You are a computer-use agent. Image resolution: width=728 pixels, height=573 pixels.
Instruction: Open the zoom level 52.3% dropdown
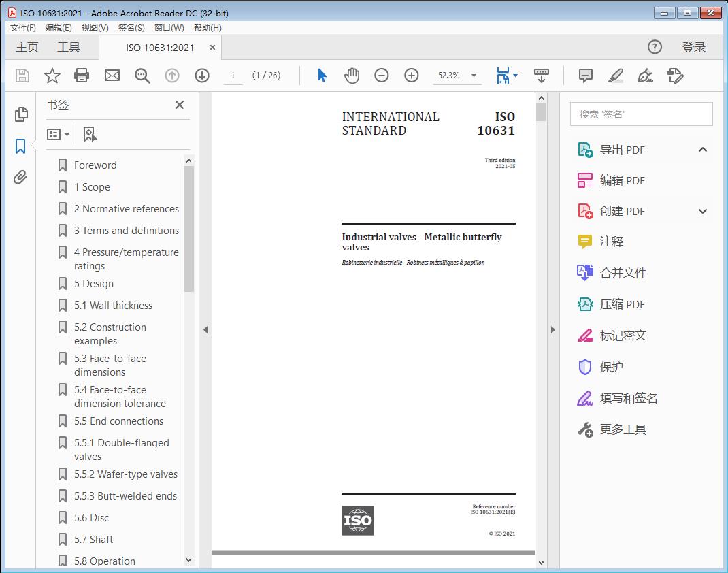click(474, 76)
